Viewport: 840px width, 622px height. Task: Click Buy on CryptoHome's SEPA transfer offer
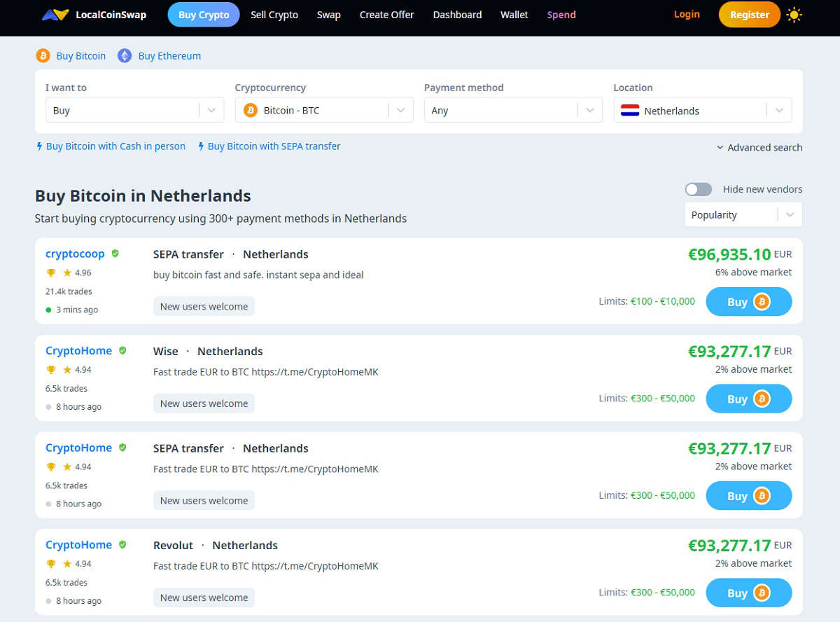[749, 496]
